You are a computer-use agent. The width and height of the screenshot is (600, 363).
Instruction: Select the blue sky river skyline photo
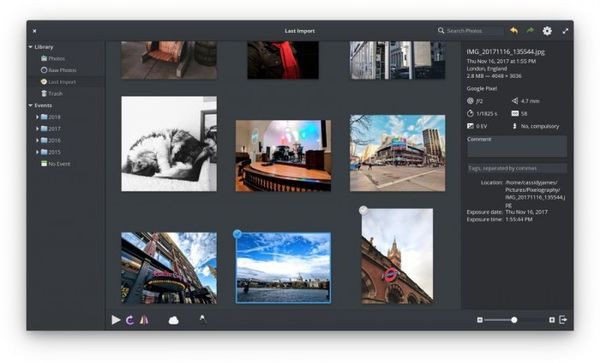283,268
